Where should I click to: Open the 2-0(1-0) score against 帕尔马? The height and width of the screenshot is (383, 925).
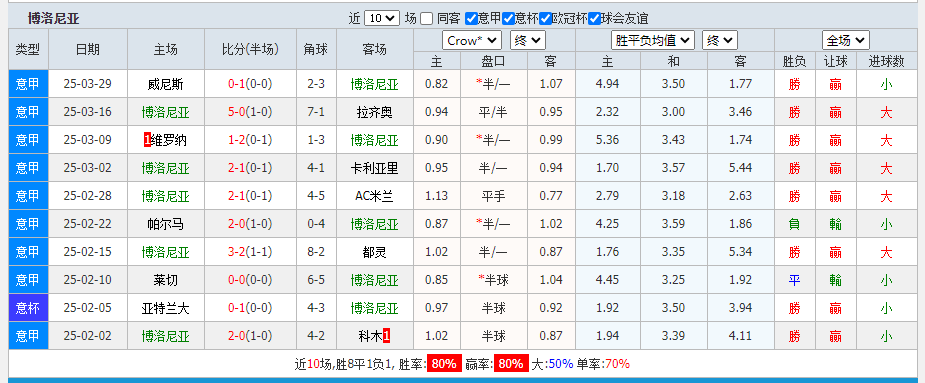click(x=250, y=224)
